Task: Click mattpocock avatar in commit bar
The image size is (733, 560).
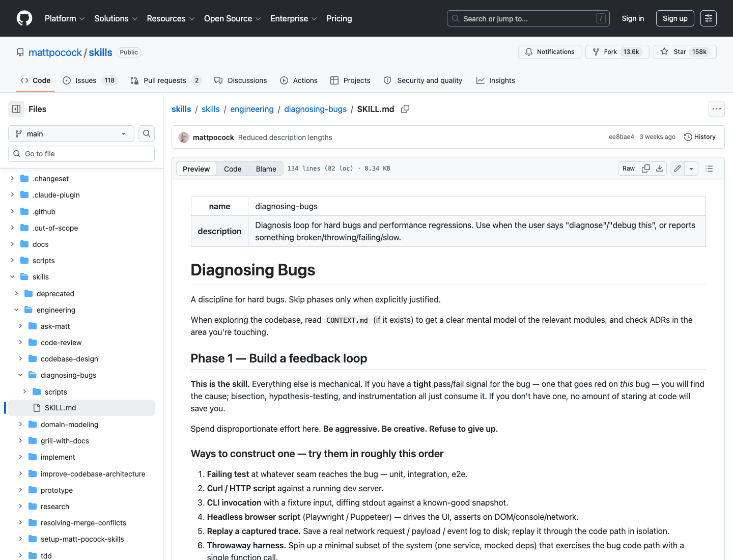Action: [x=184, y=137]
